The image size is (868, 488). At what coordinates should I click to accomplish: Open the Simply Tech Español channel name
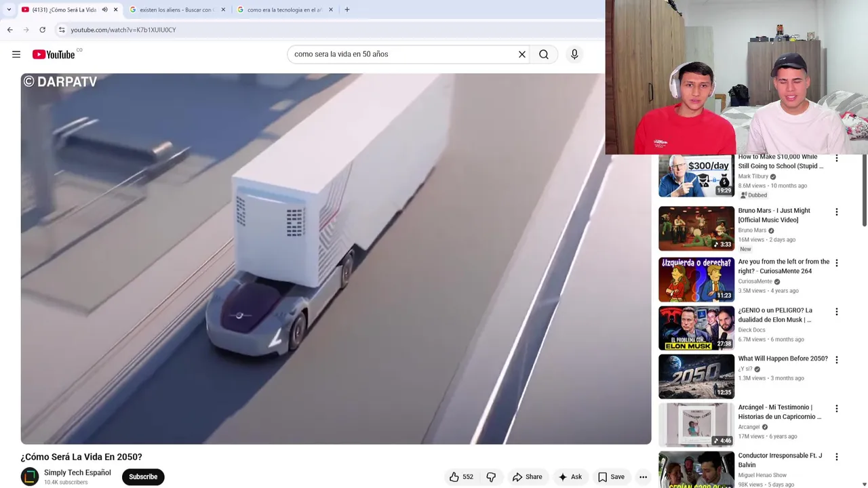point(77,473)
